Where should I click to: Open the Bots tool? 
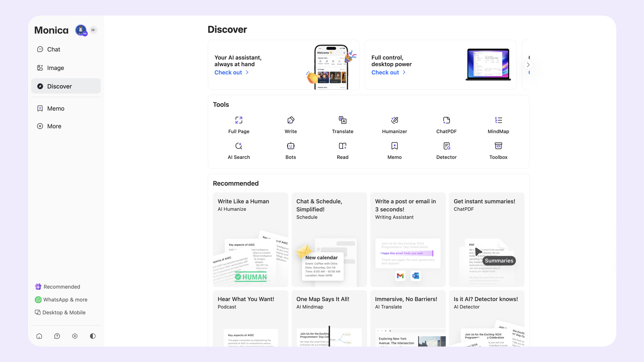click(290, 150)
